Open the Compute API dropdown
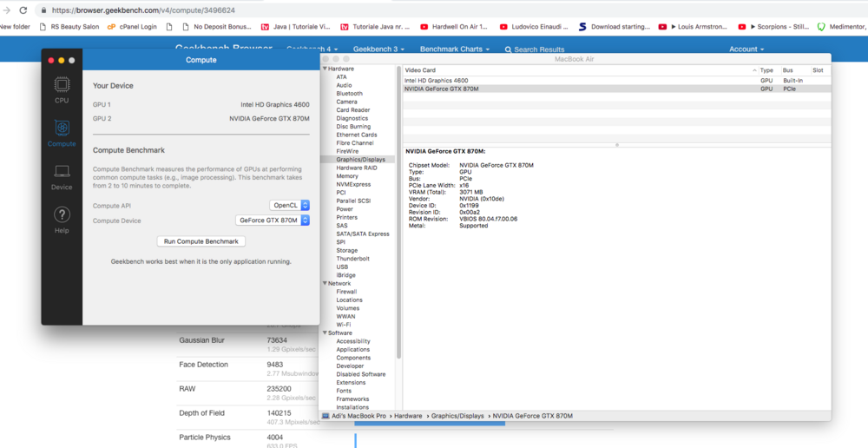 (x=289, y=206)
